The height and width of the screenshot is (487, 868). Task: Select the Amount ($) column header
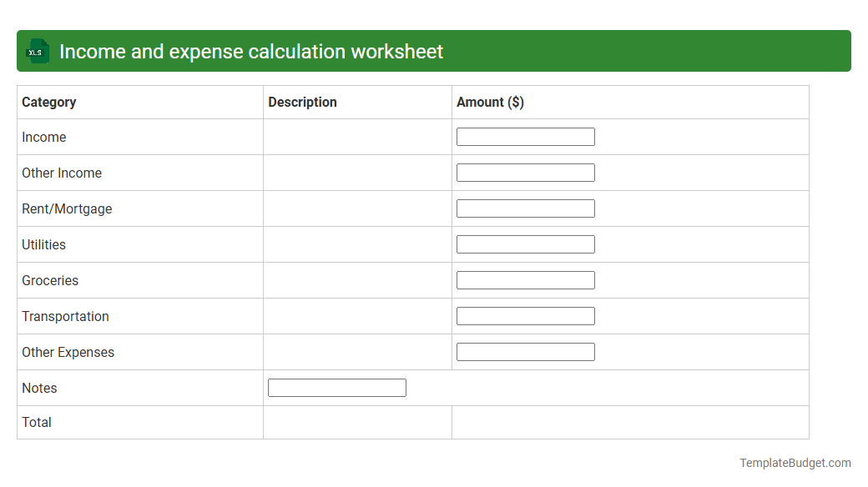pos(490,102)
